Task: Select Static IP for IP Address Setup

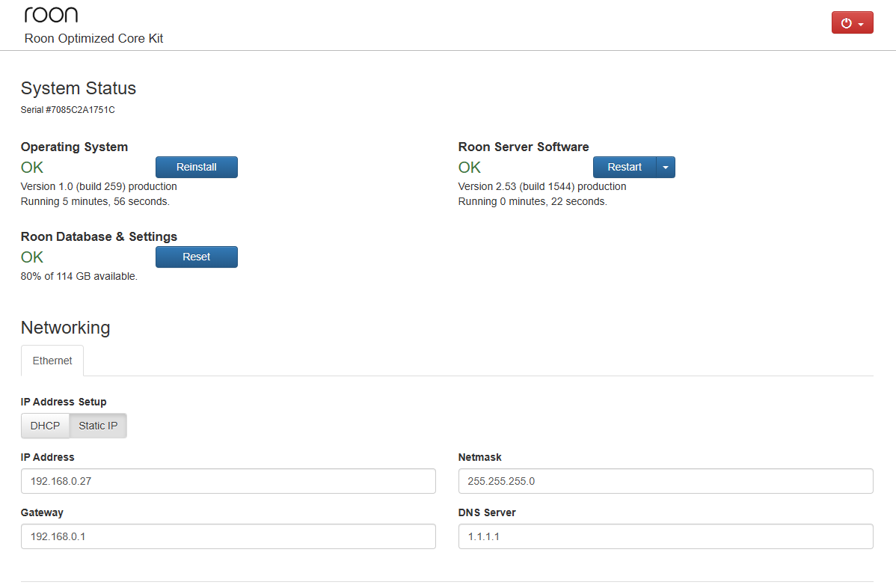Action: 97,425
